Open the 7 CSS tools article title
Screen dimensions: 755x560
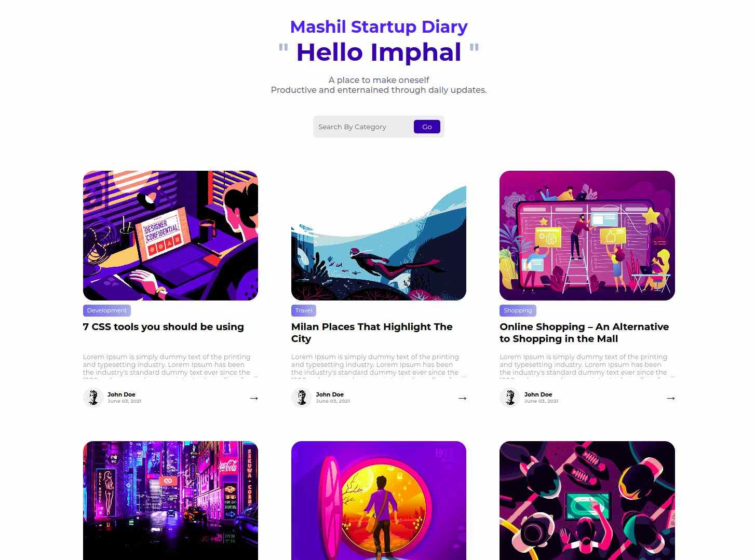pos(163,327)
